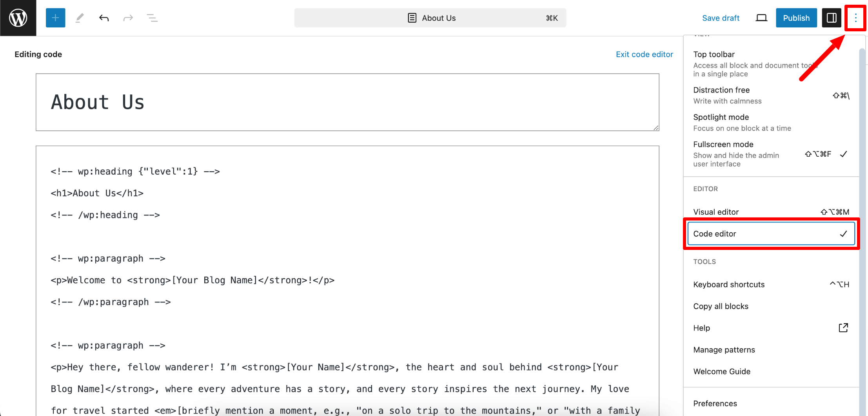Screen dimensions: 868x416
Task: Click Save draft
Action: 721,18
